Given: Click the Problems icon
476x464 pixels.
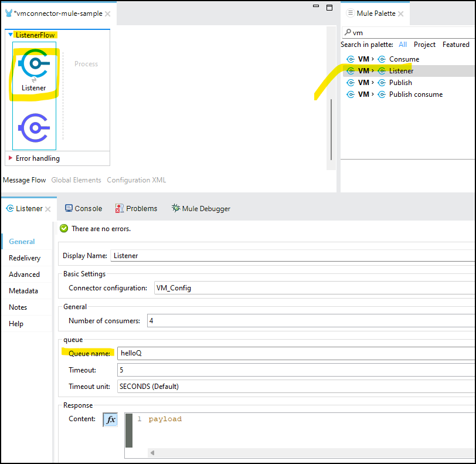Looking at the screenshot, I should (119, 208).
